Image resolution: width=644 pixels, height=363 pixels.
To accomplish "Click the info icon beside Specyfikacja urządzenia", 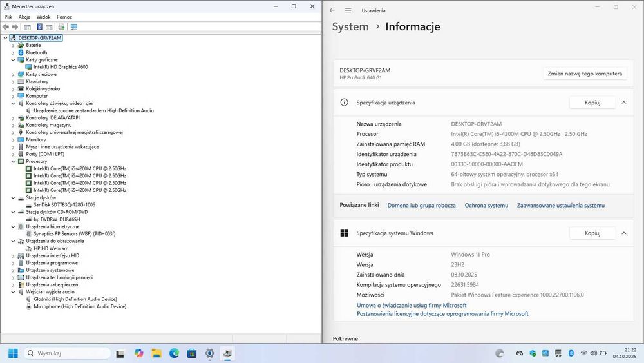I will 344,103.
